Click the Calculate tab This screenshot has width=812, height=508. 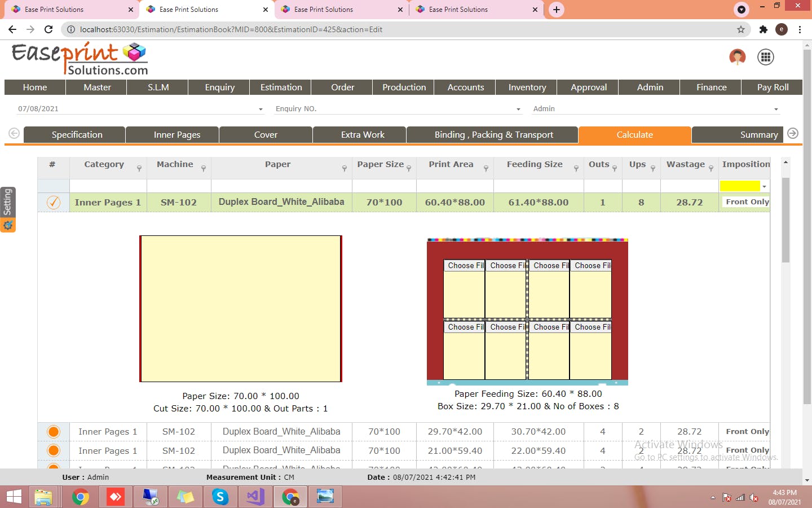click(634, 135)
